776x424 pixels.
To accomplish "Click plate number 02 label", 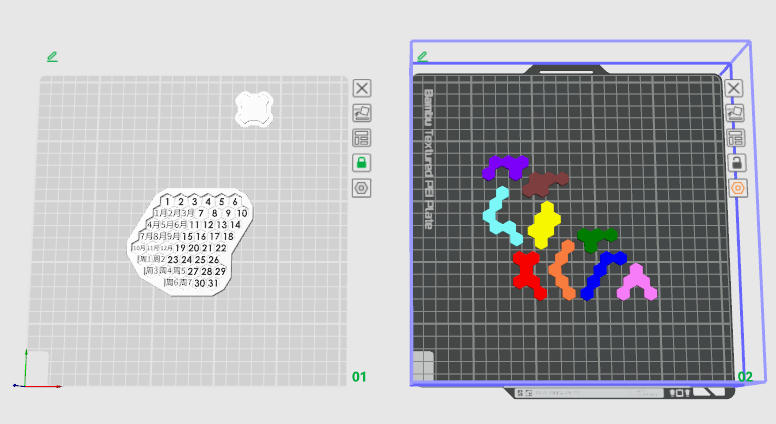I will tap(745, 377).
